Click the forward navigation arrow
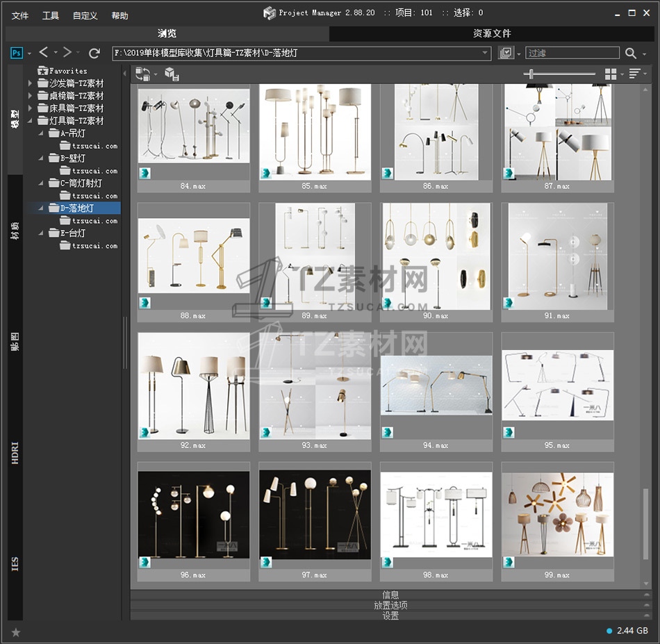 coord(67,53)
